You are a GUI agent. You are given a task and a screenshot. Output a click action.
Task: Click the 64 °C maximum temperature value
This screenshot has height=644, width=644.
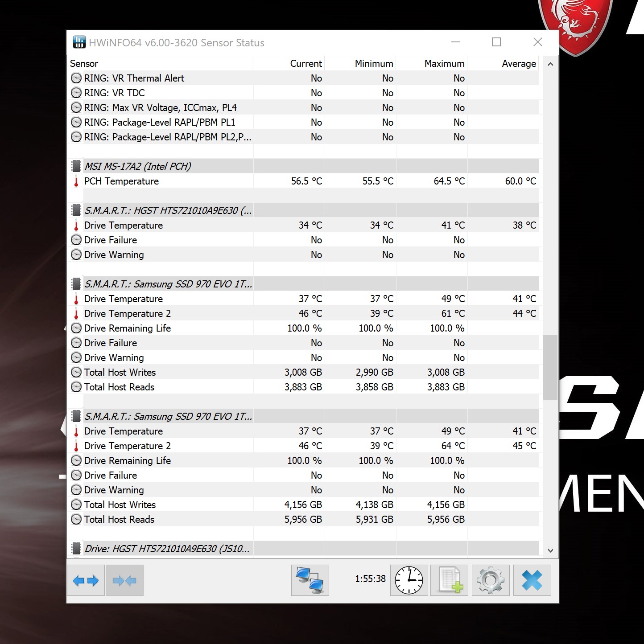[453, 446]
